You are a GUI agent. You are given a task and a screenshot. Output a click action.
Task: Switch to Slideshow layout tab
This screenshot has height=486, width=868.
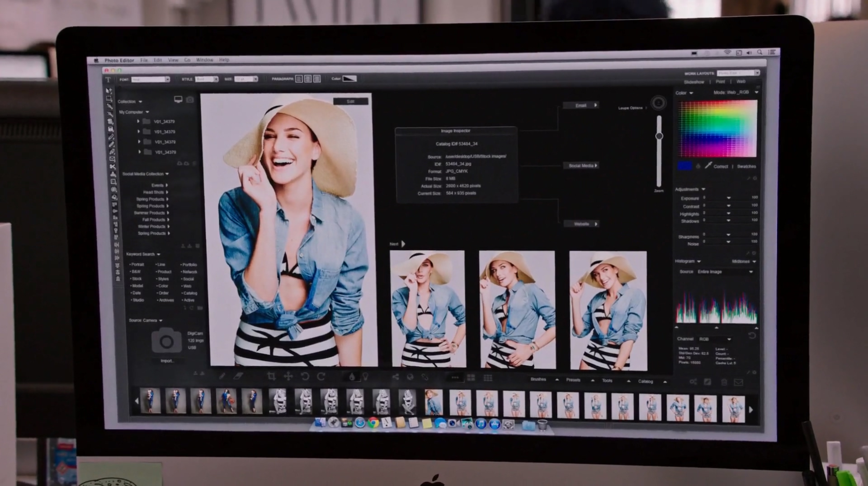[694, 82]
